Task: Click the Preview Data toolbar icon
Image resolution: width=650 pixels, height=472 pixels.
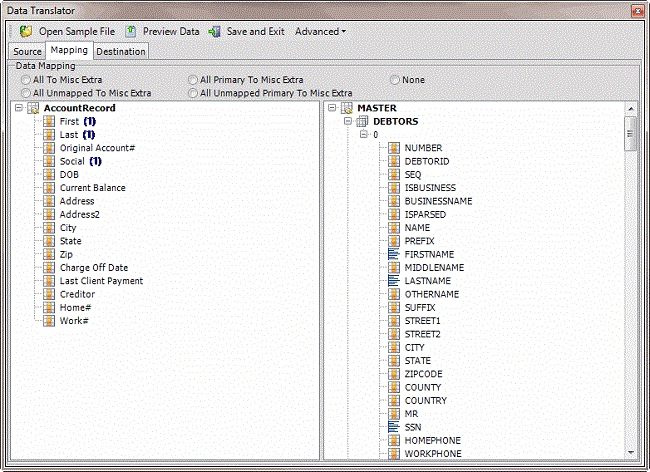Action: (131, 31)
